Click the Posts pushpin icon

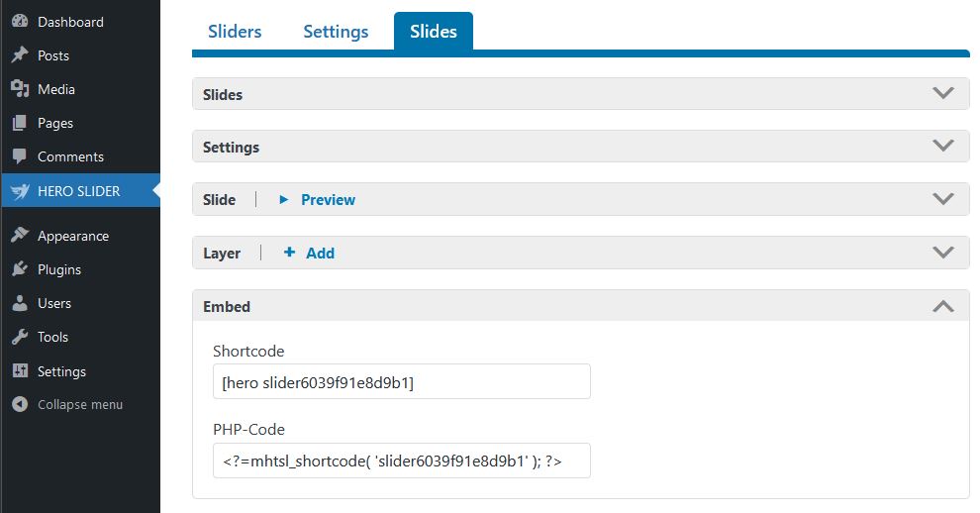point(20,55)
